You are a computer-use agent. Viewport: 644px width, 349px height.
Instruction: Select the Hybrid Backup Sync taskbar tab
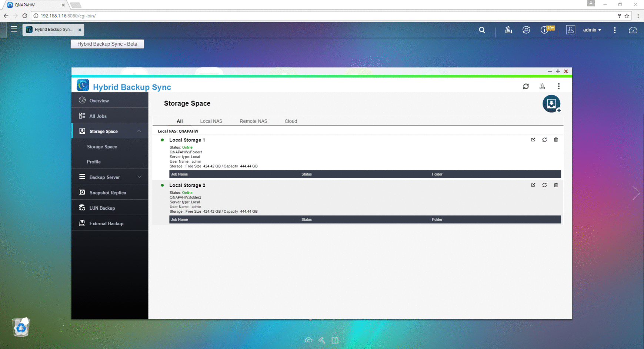click(53, 30)
